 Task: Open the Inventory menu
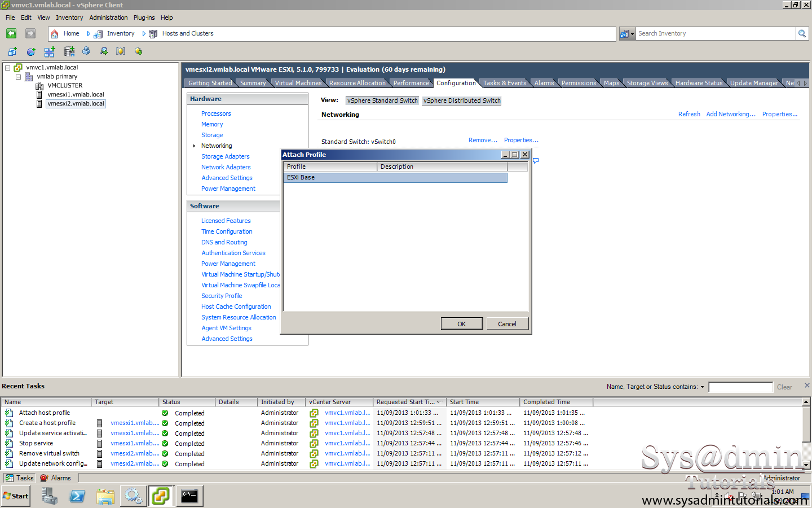pyautogui.click(x=69, y=17)
